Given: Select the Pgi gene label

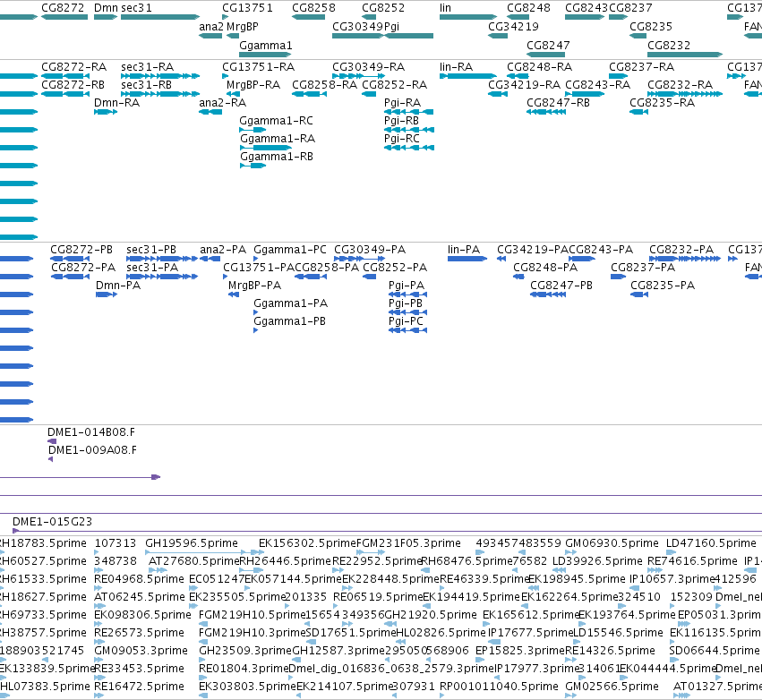Looking at the screenshot, I should pos(391,26).
